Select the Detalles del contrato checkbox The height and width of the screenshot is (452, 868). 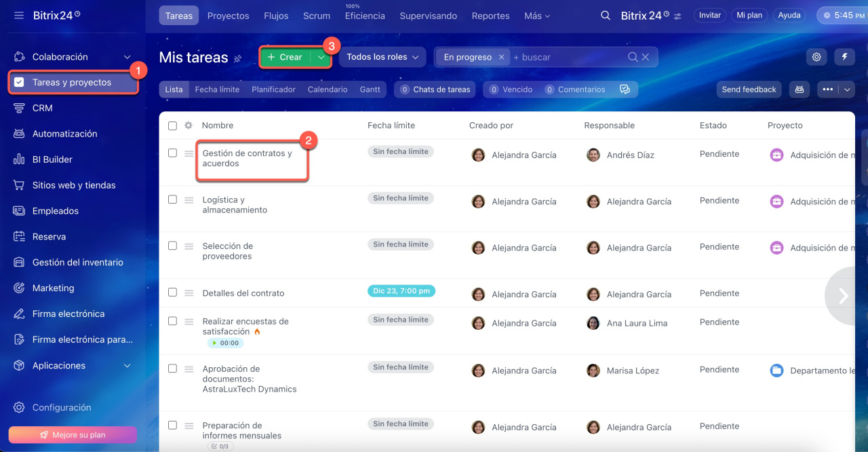pos(172,293)
